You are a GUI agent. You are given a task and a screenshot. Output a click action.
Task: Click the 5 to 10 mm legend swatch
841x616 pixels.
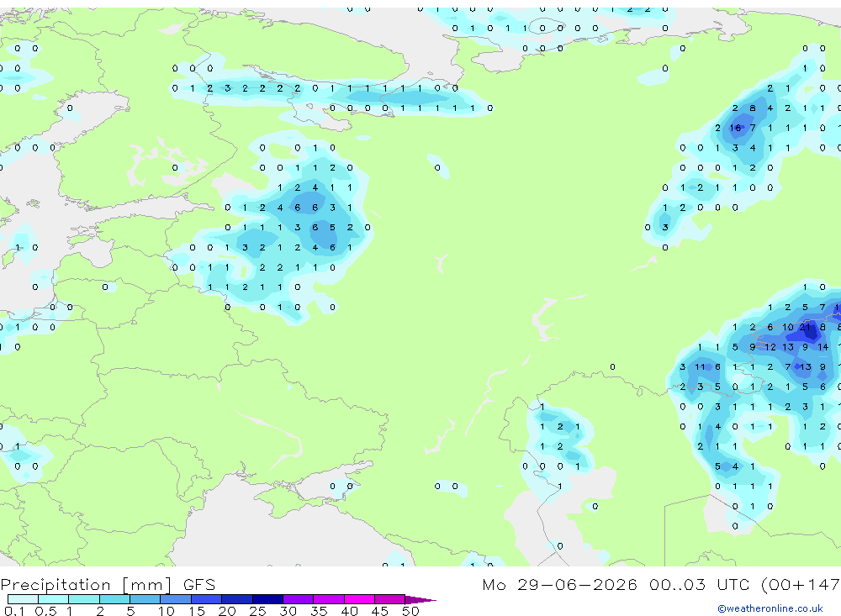(145, 599)
